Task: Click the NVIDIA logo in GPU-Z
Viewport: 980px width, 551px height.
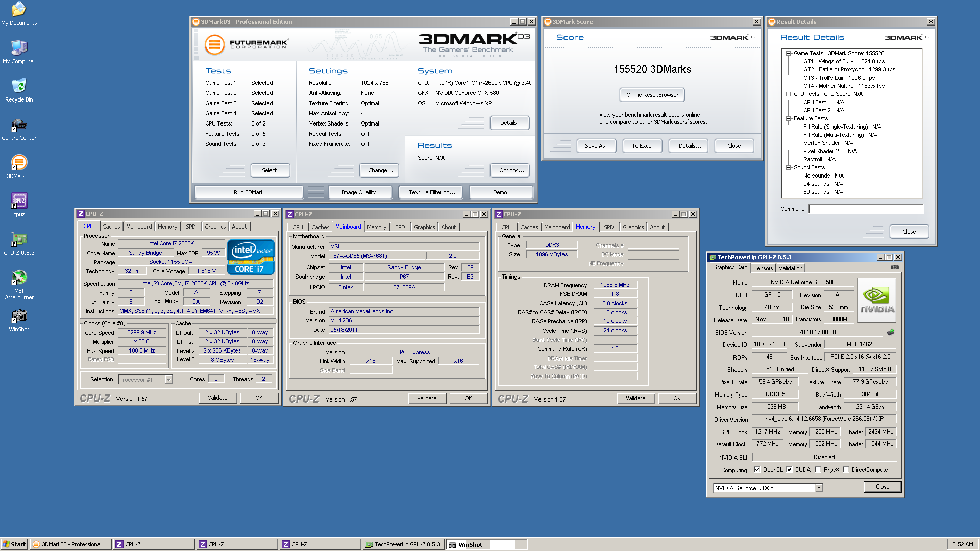Action: click(877, 300)
